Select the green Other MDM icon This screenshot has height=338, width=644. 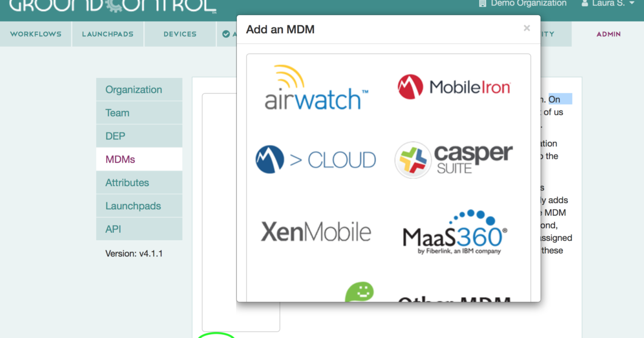(361, 292)
